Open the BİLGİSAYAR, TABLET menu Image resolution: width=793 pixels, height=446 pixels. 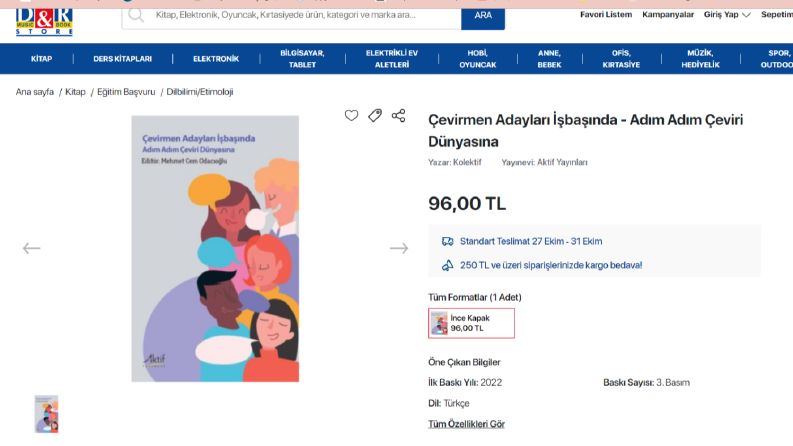(x=302, y=59)
